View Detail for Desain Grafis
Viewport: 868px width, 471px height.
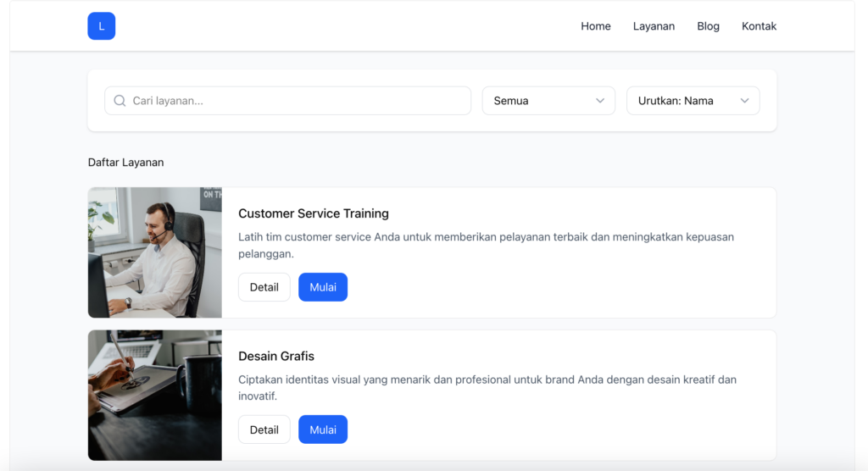[264, 429]
